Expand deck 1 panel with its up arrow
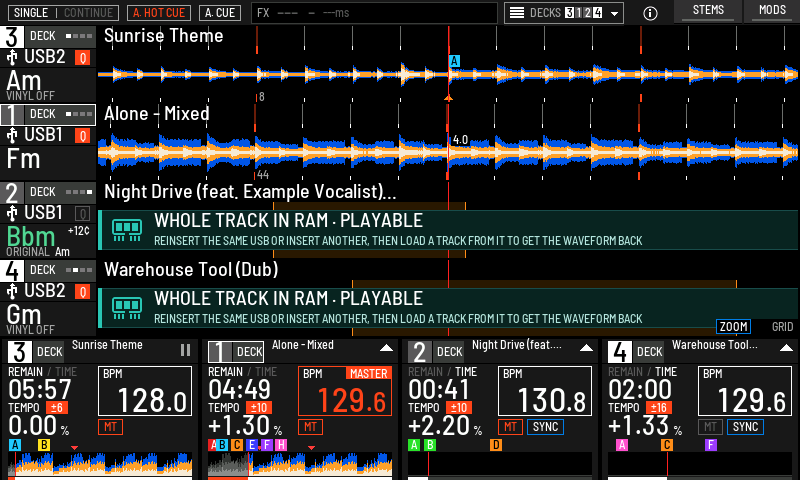 (x=386, y=348)
